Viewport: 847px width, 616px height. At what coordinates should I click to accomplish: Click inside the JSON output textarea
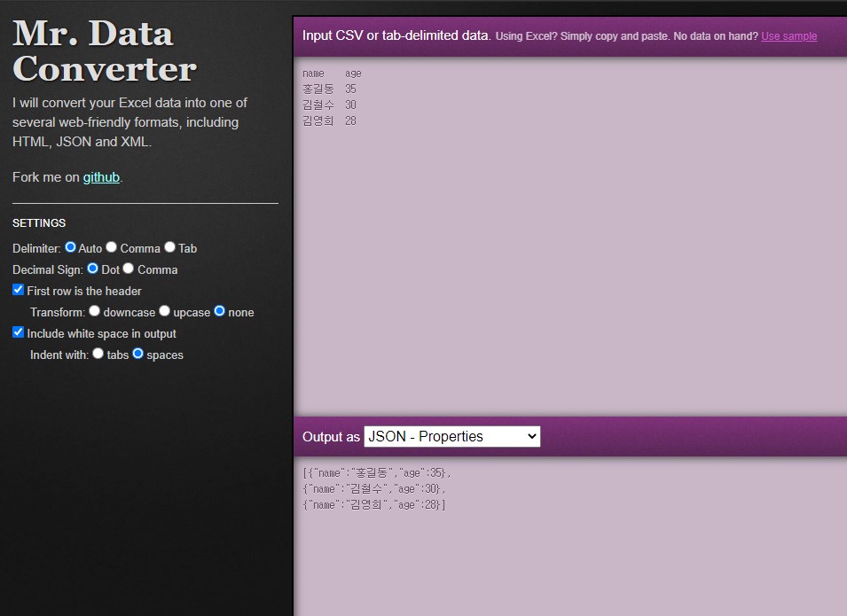[x=570, y=536]
